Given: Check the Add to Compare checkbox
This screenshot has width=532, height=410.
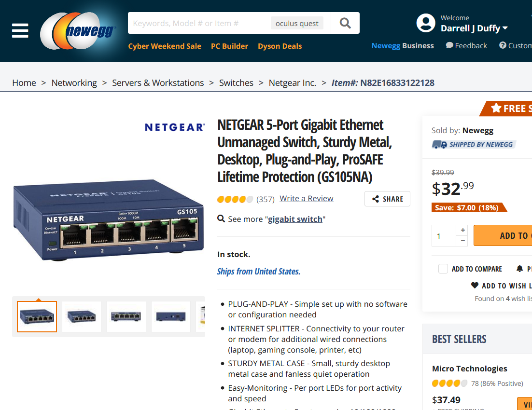Looking at the screenshot, I should coord(443,269).
